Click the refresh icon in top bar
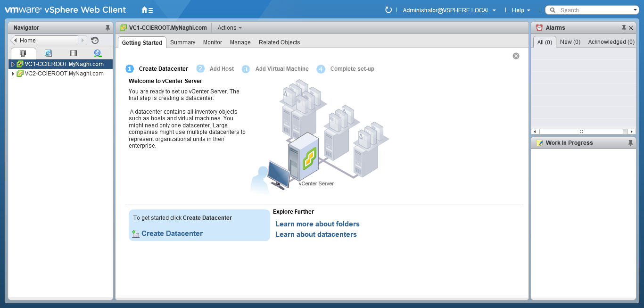Screen dimensions: 644x308 click(388, 10)
